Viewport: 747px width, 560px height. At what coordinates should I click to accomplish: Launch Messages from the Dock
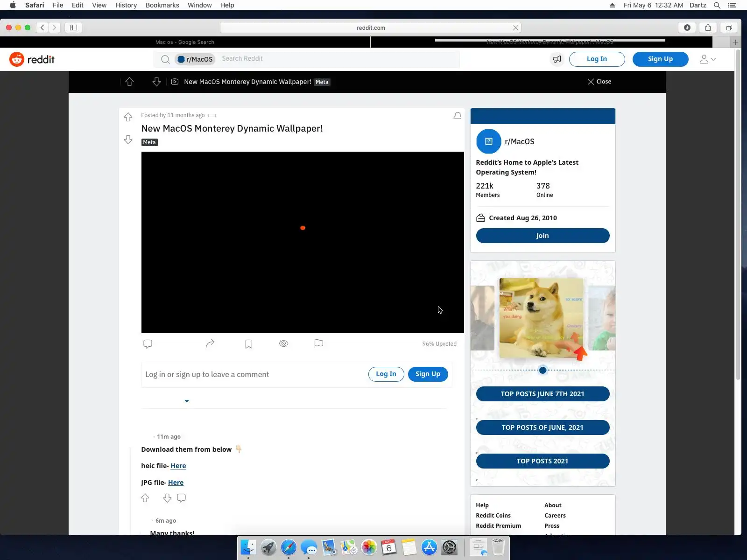pos(309,547)
